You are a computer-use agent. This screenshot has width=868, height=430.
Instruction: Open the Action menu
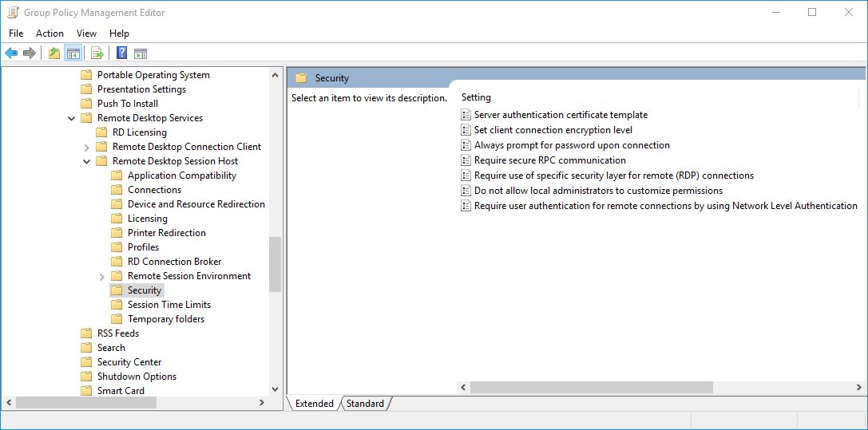[x=50, y=34]
